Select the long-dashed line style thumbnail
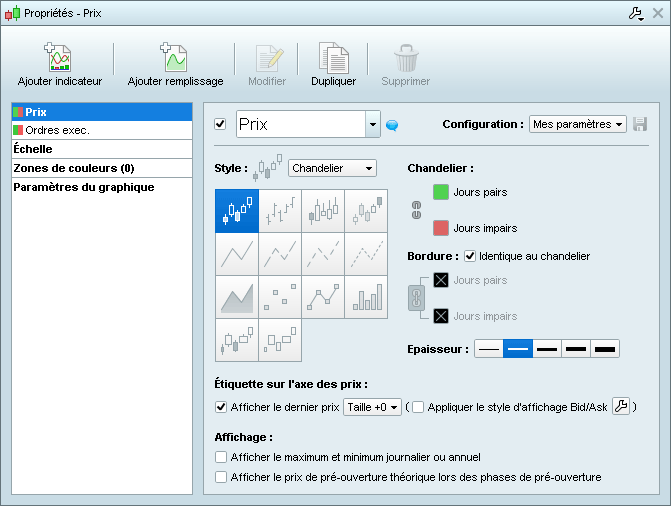This screenshot has height=506, width=671. tap(280, 254)
